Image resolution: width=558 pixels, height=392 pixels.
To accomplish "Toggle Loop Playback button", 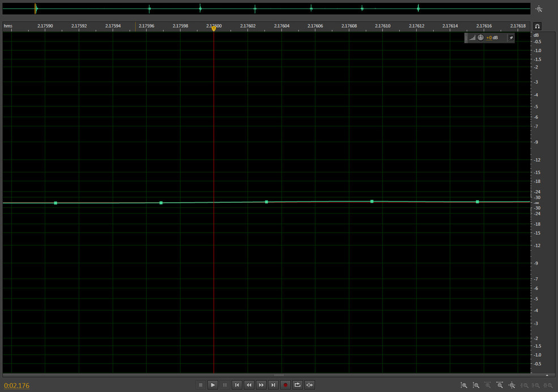I will 297,385.
